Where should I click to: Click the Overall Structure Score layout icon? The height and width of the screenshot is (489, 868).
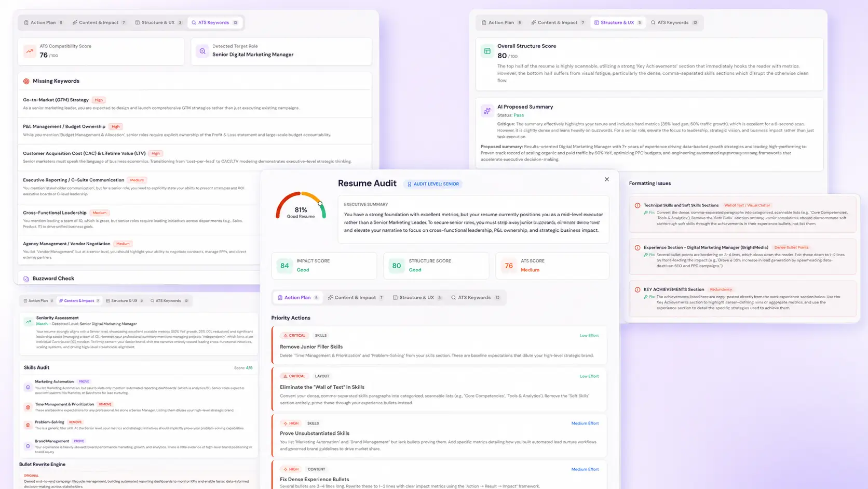point(487,51)
